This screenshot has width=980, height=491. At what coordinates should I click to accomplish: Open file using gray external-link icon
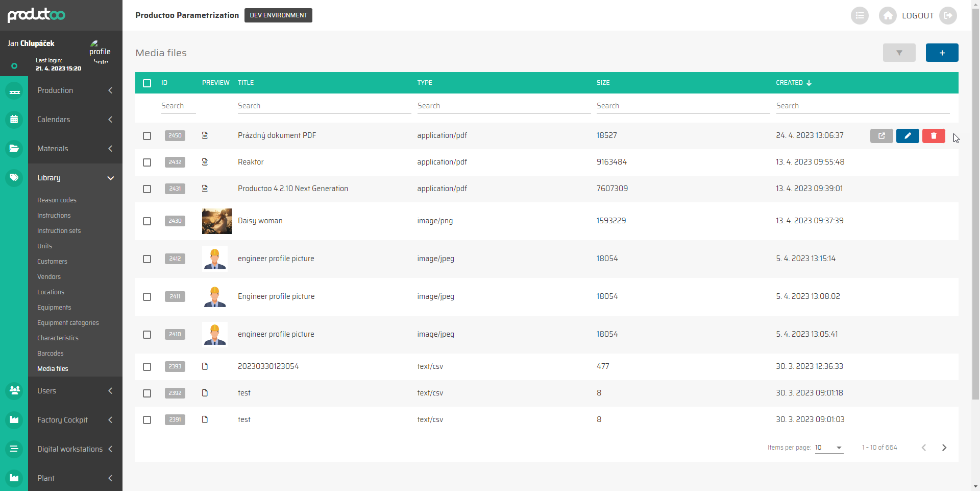click(x=881, y=136)
